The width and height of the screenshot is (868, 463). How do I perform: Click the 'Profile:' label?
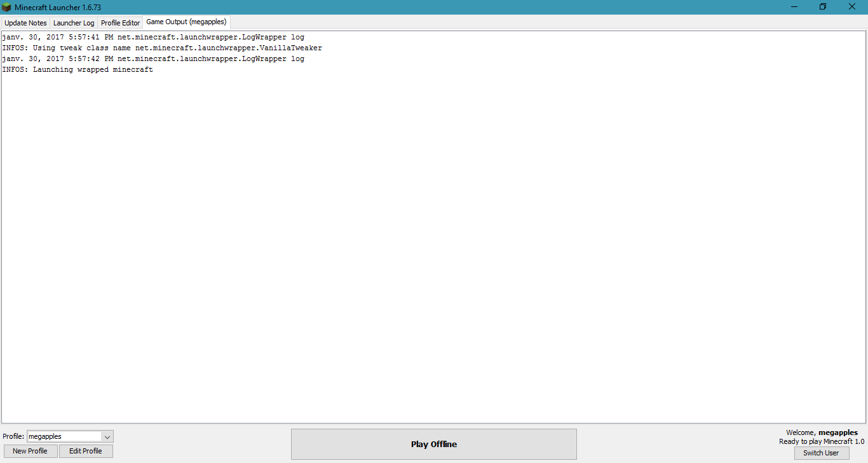click(x=13, y=437)
